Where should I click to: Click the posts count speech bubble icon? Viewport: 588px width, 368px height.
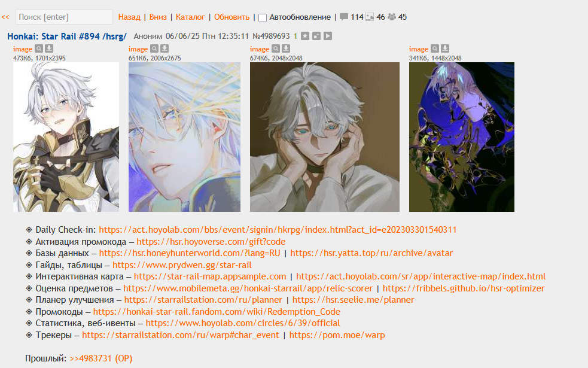(343, 17)
